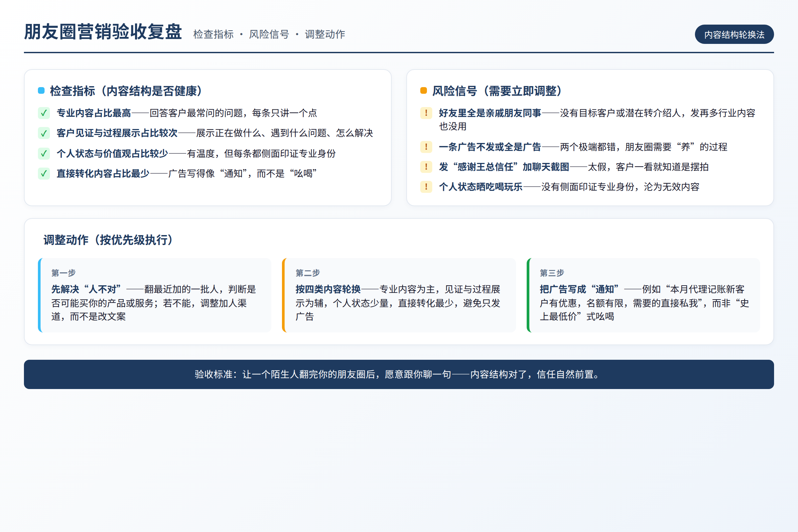The width and height of the screenshot is (798, 532).
Task: Click the dark 验收标准 banner at the bottom
Action: [399, 374]
